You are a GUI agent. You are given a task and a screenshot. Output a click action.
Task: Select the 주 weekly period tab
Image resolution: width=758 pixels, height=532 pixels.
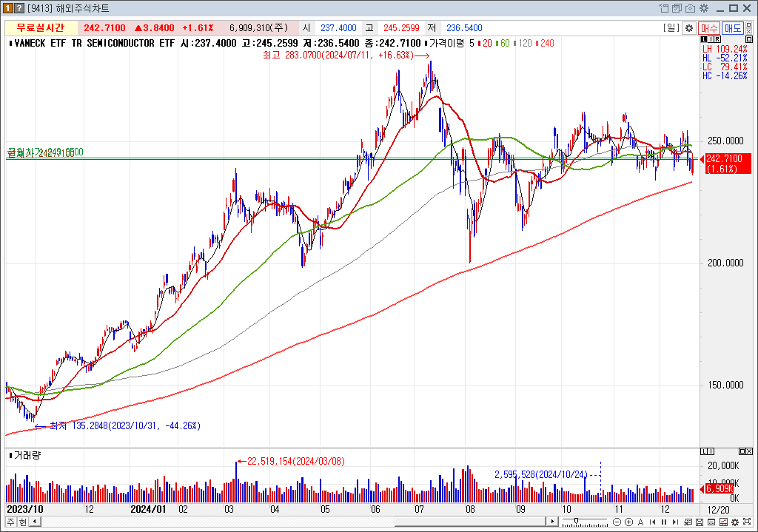click(x=10, y=522)
